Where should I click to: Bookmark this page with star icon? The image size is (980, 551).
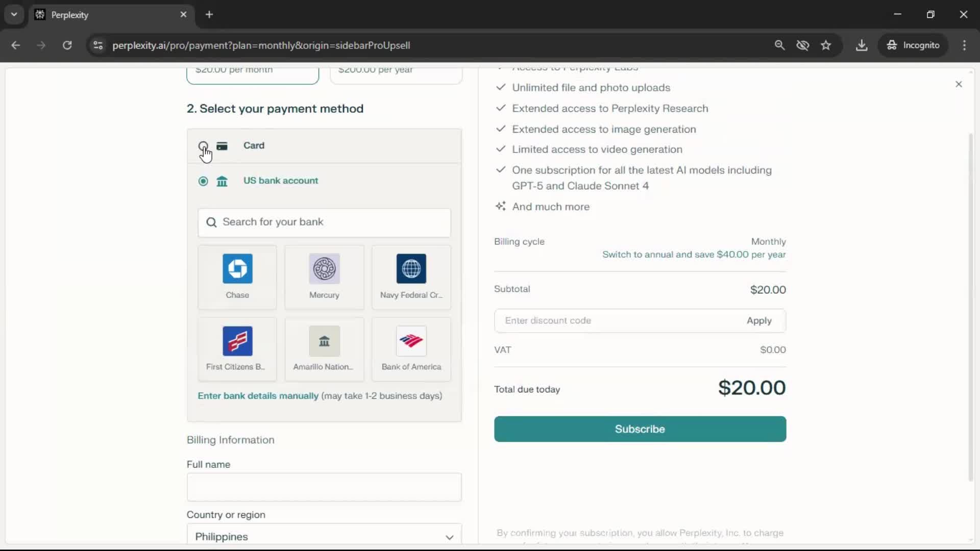[826, 45]
